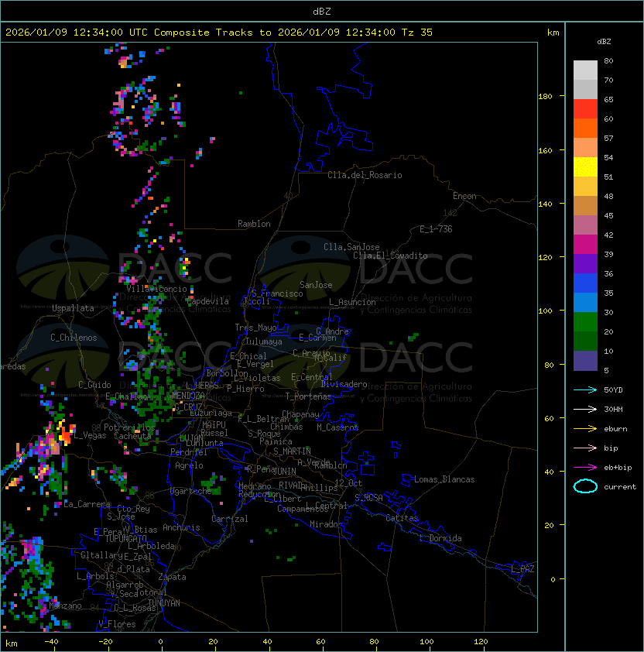Click the 'E_1-736' station label
The height and width of the screenshot is (652, 644).
436,229
